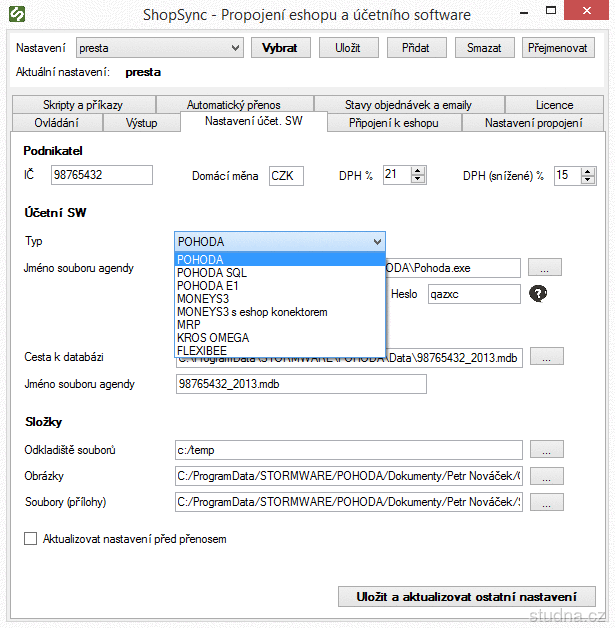
Task: Browse for the database path (Cesta k databázi)
Action: pyautogui.click(x=545, y=357)
